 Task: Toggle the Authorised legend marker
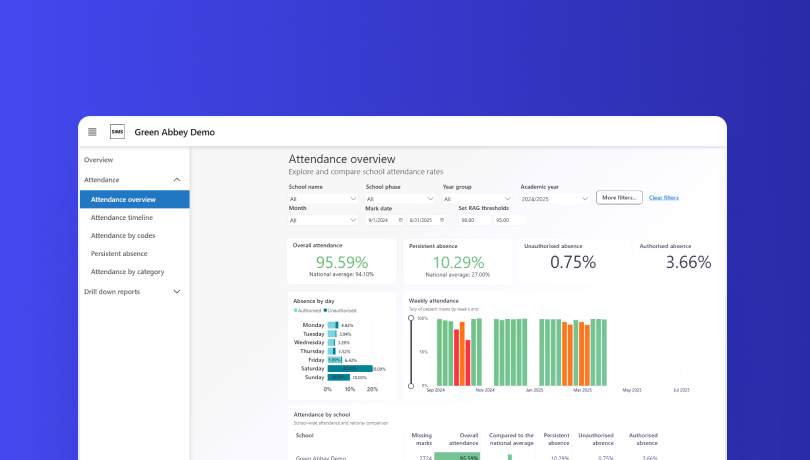tap(296, 311)
